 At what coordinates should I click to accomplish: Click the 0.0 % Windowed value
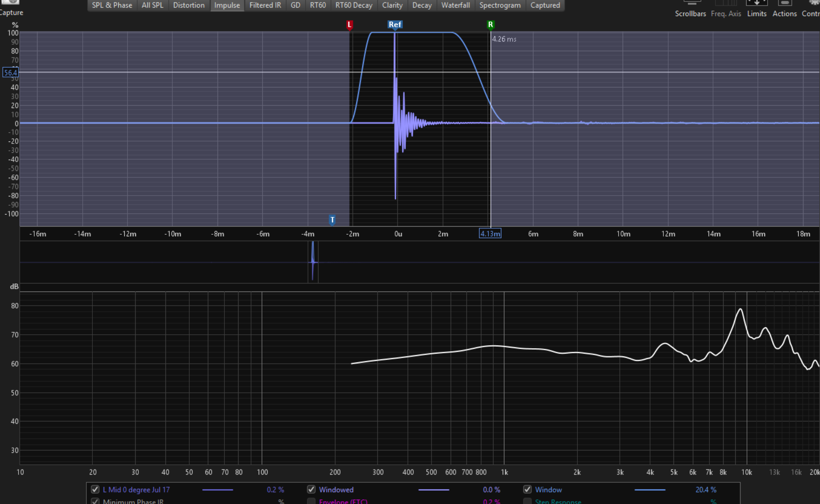click(x=492, y=489)
